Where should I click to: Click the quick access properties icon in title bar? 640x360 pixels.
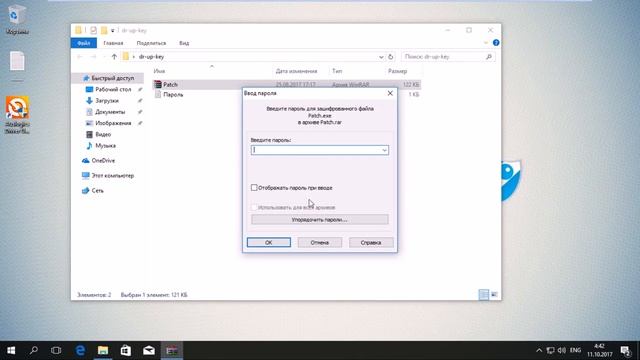pyautogui.click(x=93, y=30)
